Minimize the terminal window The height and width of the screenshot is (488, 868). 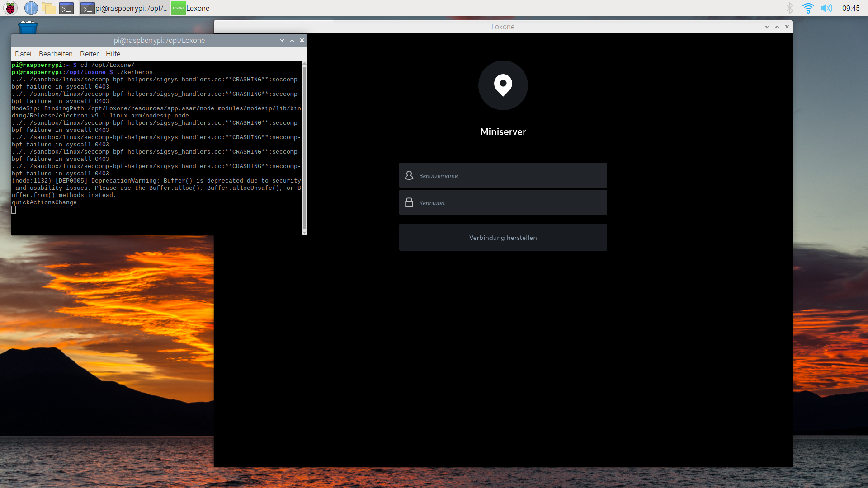point(282,40)
